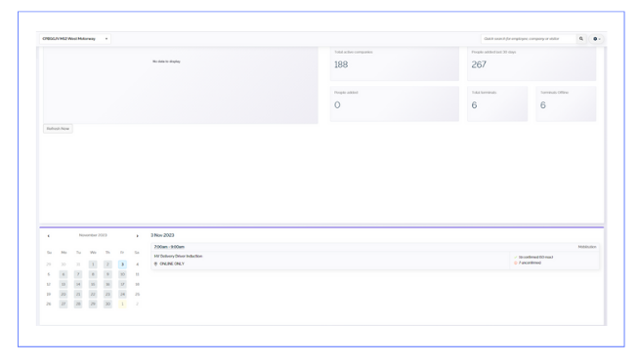
Task: Select Saturday 4 in the calendar
Action: (x=138, y=264)
